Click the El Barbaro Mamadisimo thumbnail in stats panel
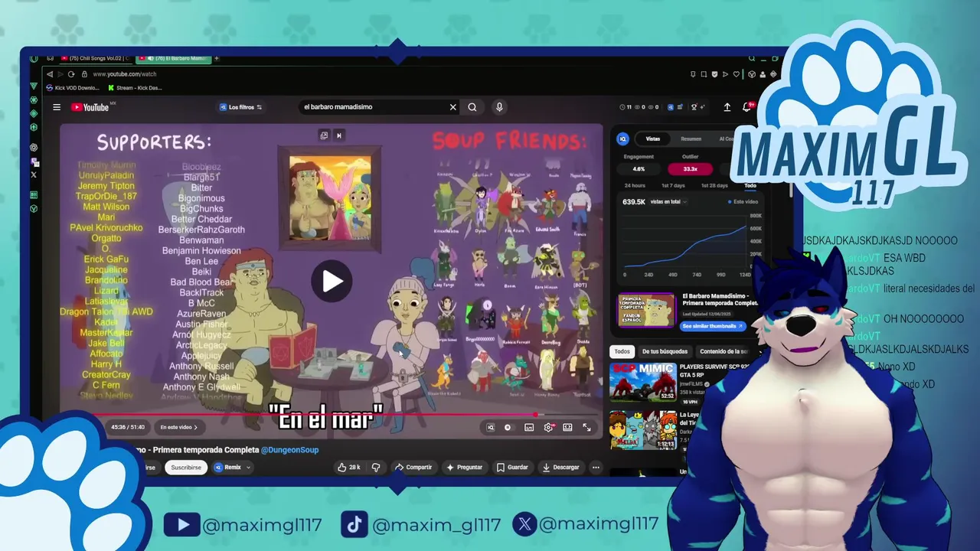Viewport: 980px width, 551px height. tap(647, 311)
